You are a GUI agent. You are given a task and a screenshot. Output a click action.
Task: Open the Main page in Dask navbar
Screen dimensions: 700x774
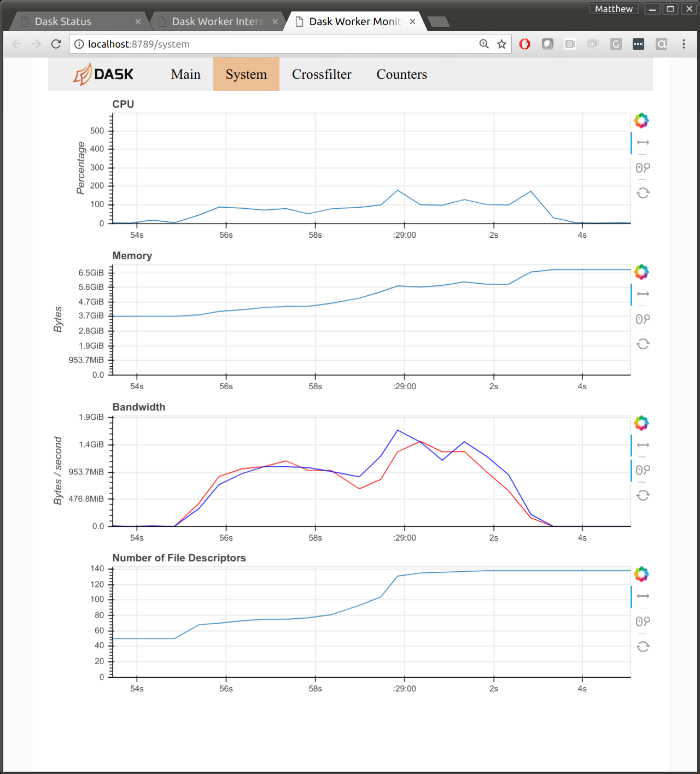185,74
